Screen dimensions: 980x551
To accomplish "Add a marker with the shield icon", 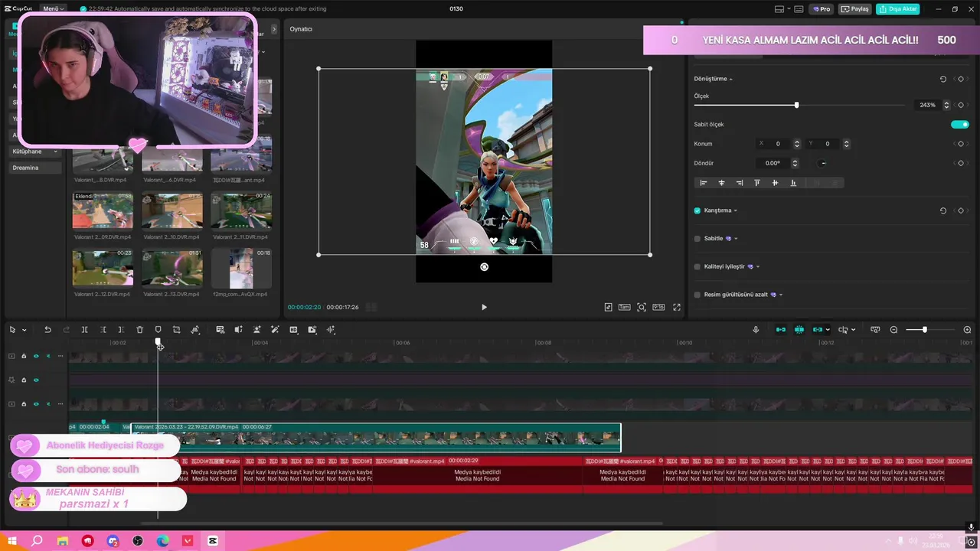I will [158, 330].
